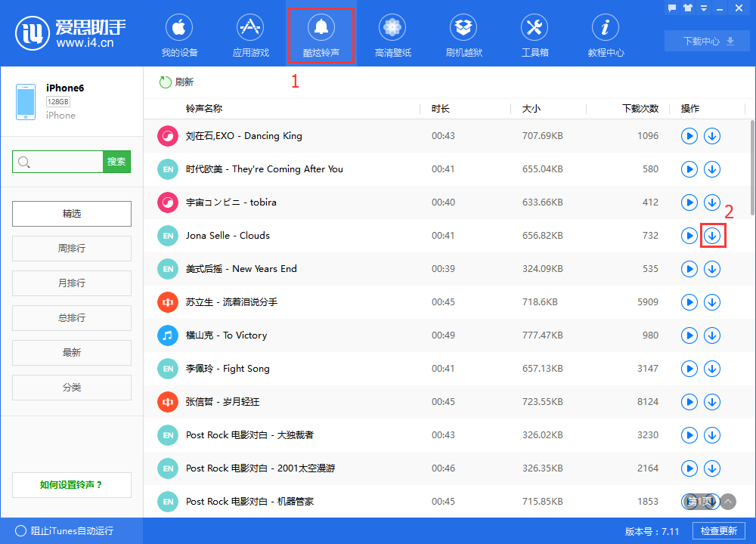
Task: Open the 我的设备 (My Devices) section
Action: (179, 34)
